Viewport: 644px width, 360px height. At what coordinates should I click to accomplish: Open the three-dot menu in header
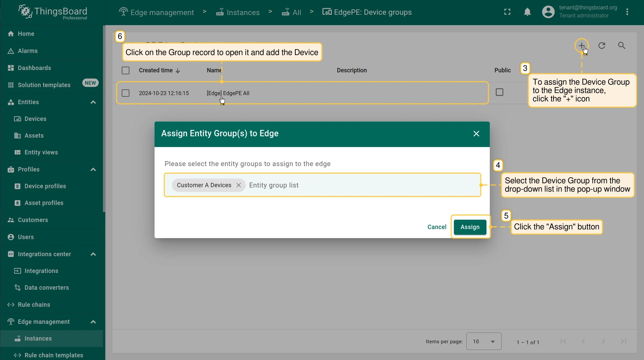627,12
